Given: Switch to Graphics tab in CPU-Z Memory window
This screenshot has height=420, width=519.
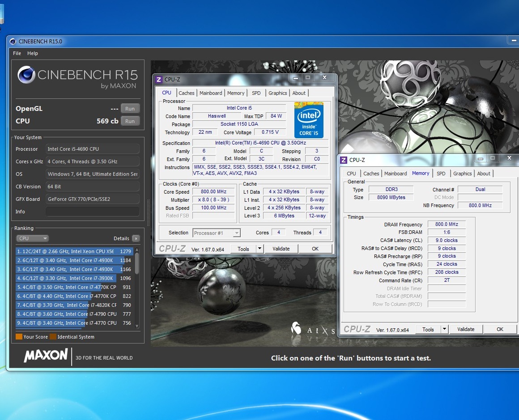Looking at the screenshot, I should [x=462, y=174].
